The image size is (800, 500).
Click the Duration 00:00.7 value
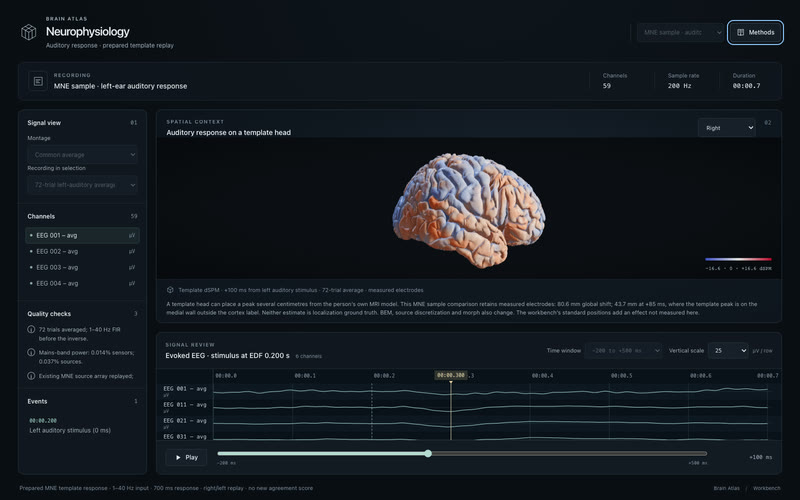coord(746,86)
